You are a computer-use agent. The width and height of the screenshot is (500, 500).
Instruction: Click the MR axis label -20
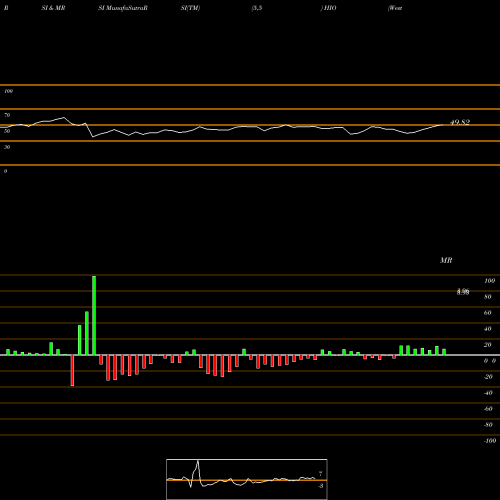point(488,377)
